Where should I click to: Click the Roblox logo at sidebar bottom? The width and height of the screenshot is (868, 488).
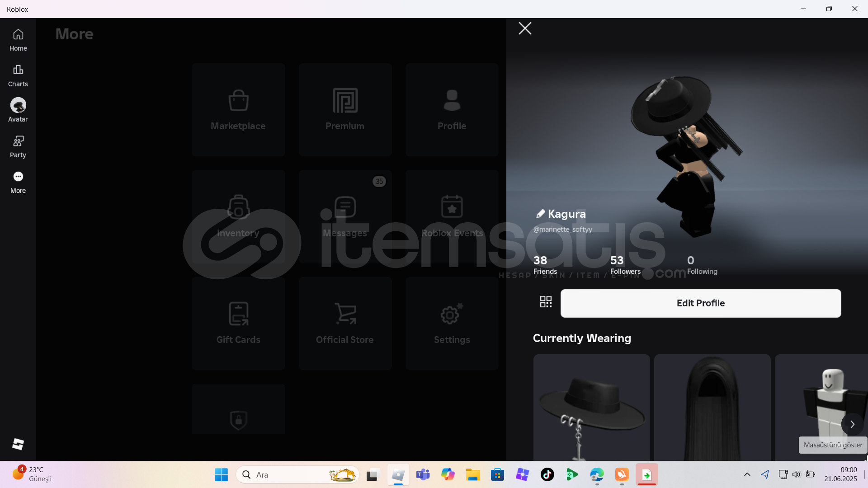(x=18, y=444)
